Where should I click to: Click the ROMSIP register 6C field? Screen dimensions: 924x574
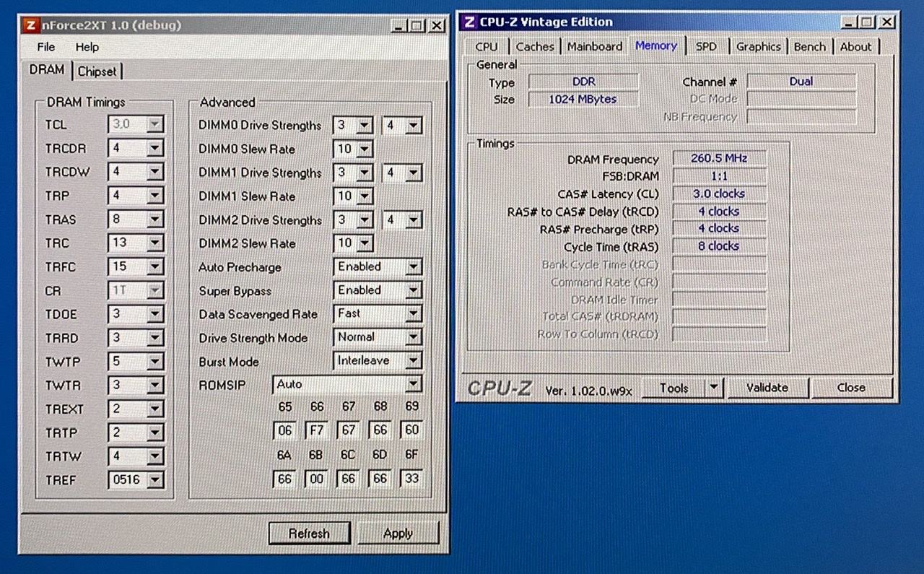tap(349, 479)
